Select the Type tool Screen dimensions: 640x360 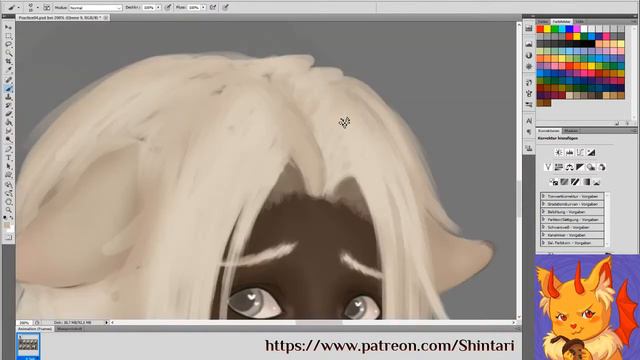pos(8,157)
